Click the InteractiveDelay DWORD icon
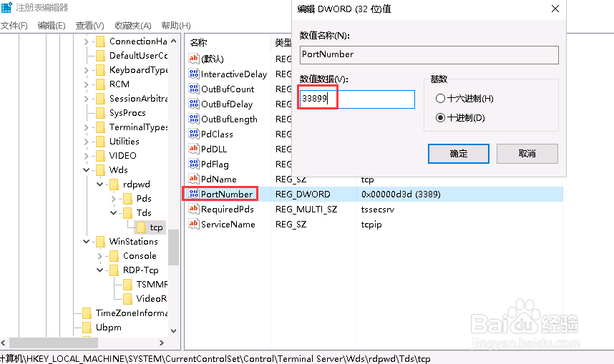This screenshot has height=364, width=614. click(x=193, y=74)
